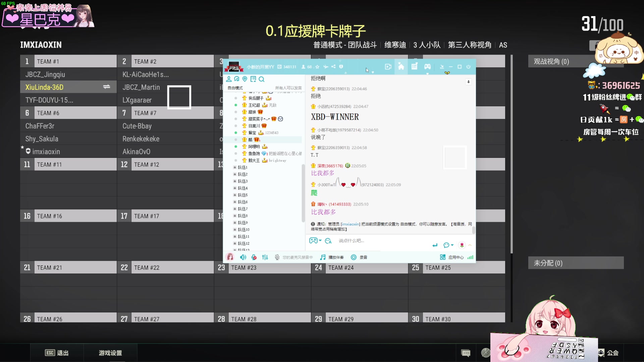Click ESC 退出 to exit the lobby
The height and width of the screenshot is (362, 644).
tap(57, 353)
